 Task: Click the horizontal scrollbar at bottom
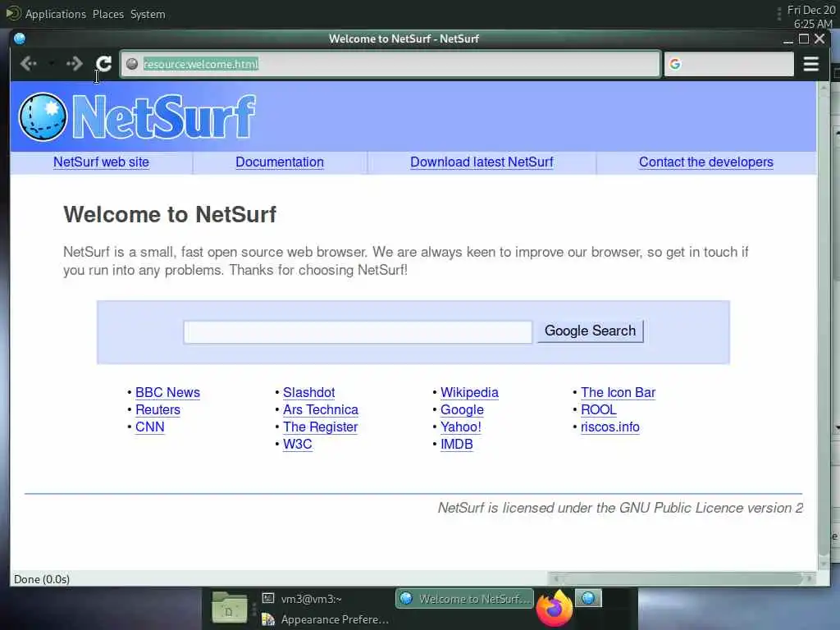[682, 578]
